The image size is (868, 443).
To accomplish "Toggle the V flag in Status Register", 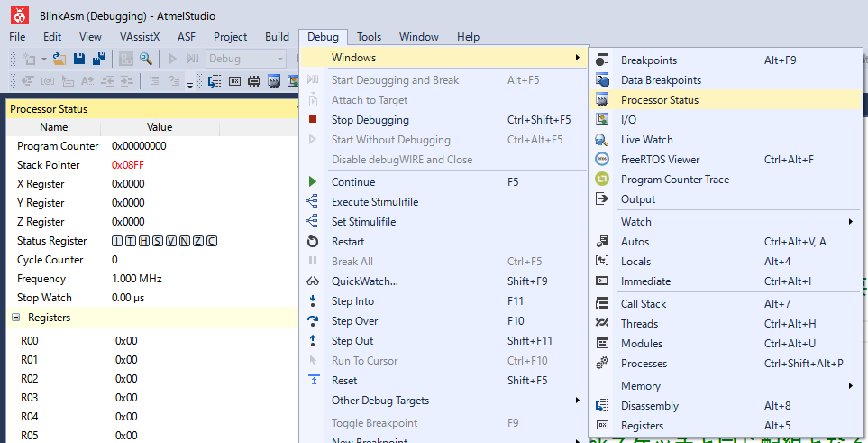I will pyautogui.click(x=171, y=241).
